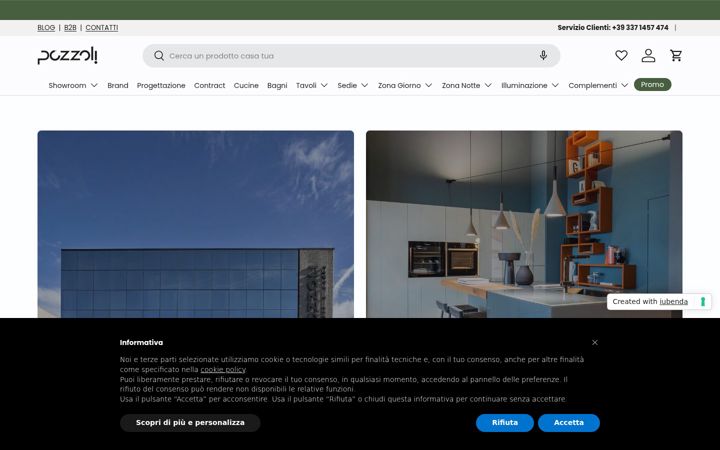Open the Cucine menu item

(x=246, y=85)
